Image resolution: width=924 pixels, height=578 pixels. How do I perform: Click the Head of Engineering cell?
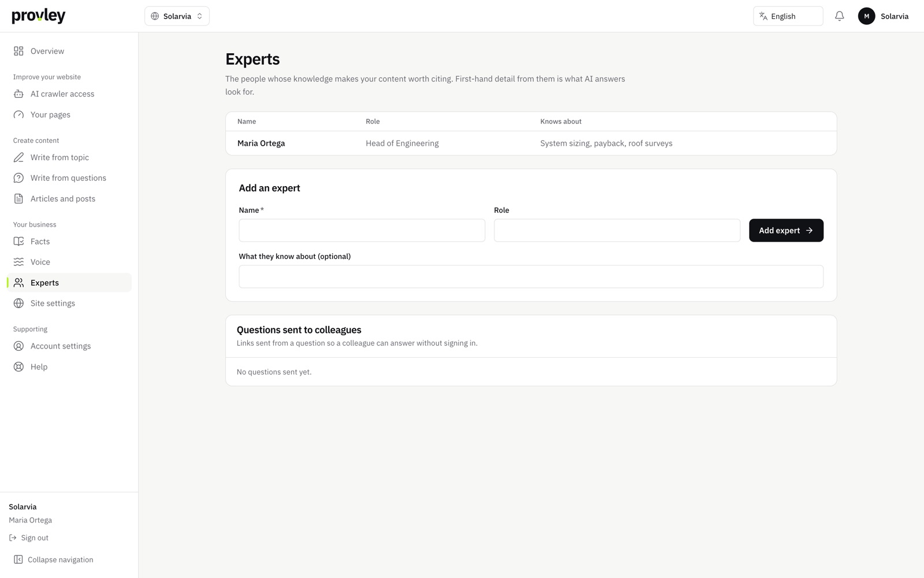coord(402,143)
